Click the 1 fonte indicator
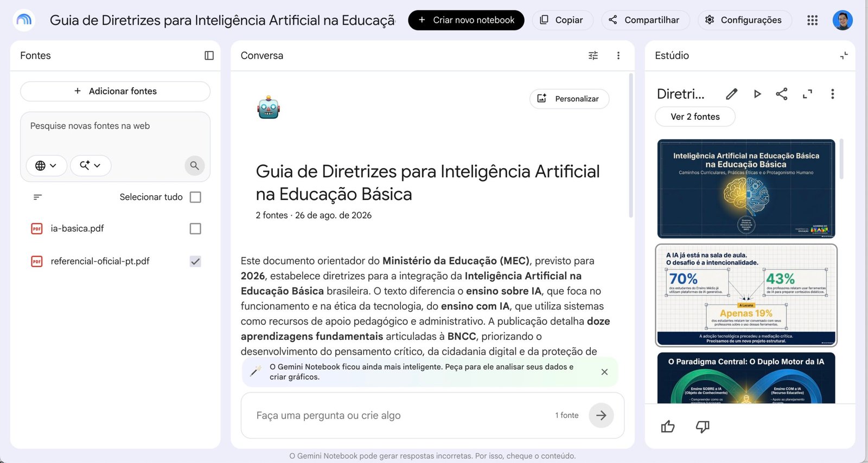868x463 pixels. (x=566, y=415)
